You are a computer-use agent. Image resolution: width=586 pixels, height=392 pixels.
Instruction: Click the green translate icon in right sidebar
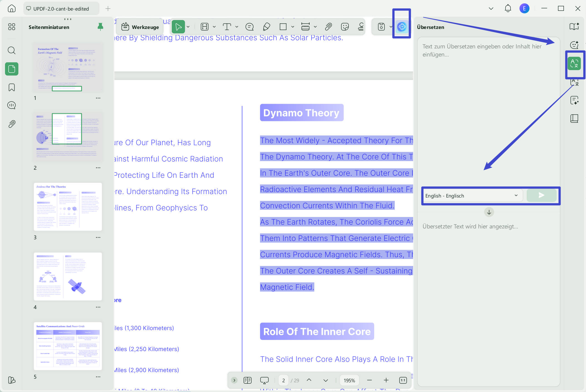click(x=574, y=63)
